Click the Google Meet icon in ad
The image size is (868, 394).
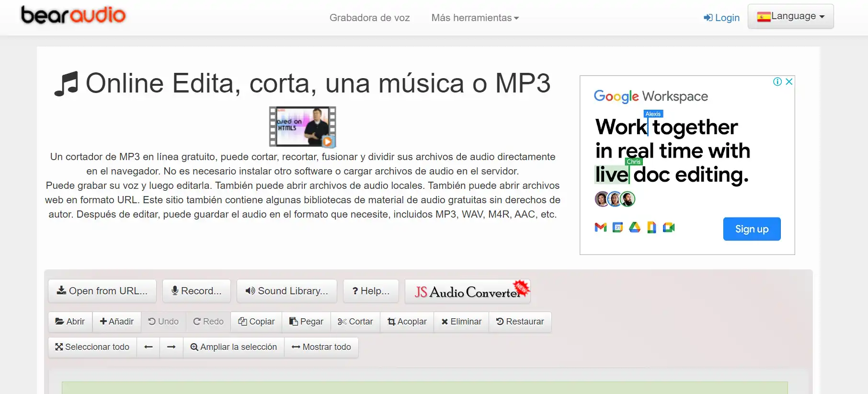(x=669, y=227)
